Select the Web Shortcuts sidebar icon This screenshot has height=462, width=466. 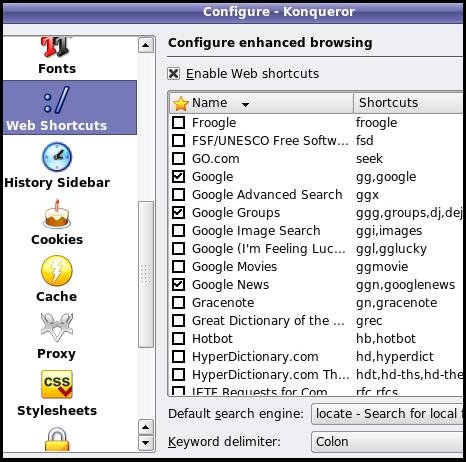[57, 99]
